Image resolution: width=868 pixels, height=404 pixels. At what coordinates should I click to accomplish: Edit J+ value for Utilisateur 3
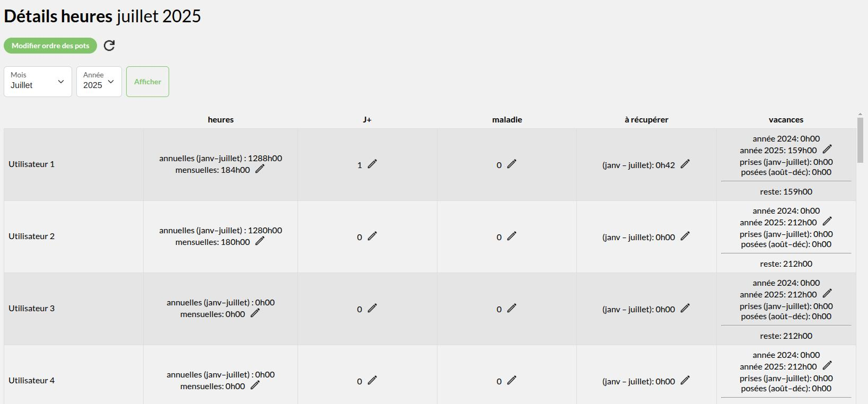(x=372, y=309)
